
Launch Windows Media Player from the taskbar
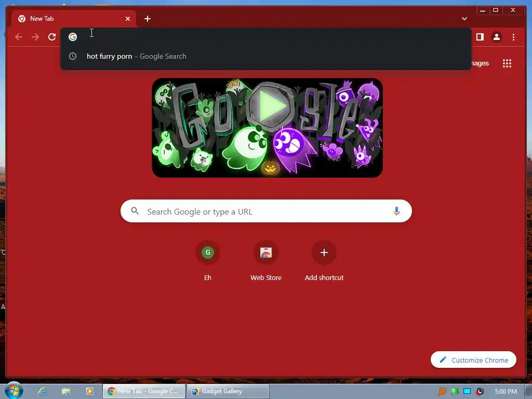(x=89, y=391)
